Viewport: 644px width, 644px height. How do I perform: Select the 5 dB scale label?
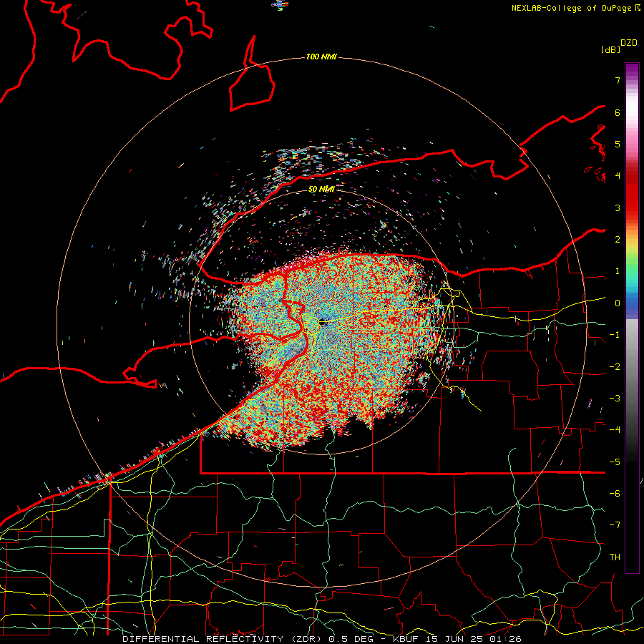[618, 144]
